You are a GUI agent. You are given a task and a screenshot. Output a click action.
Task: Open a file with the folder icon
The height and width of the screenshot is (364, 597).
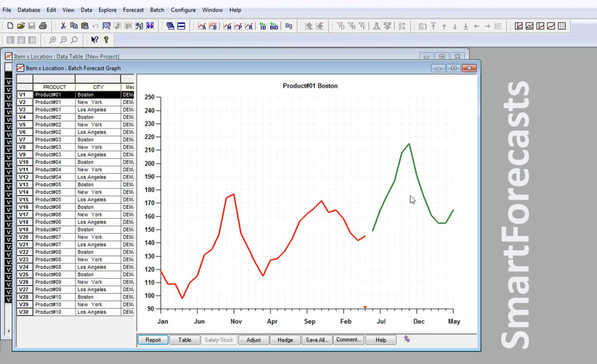(x=21, y=26)
